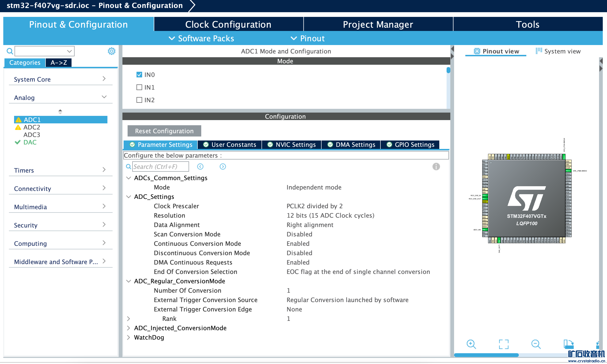Click Continuous Conversion Mode value Enabled

pyautogui.click(x=298, y=244)
